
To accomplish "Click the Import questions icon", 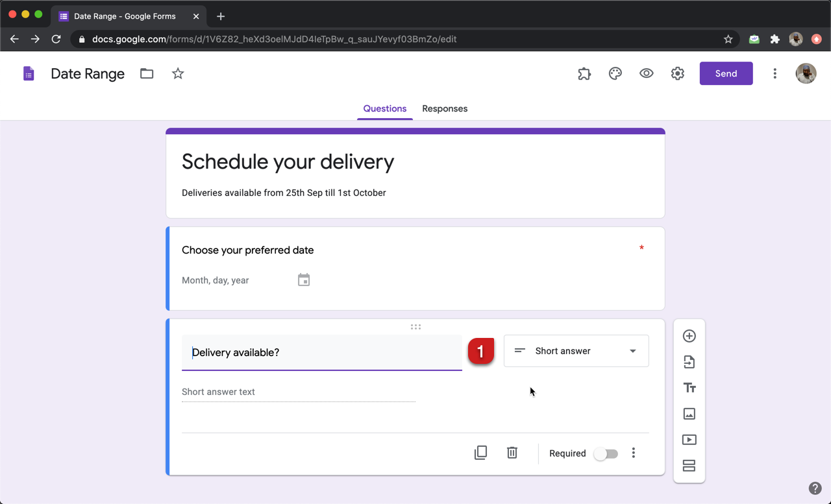I will pos(689,362).
